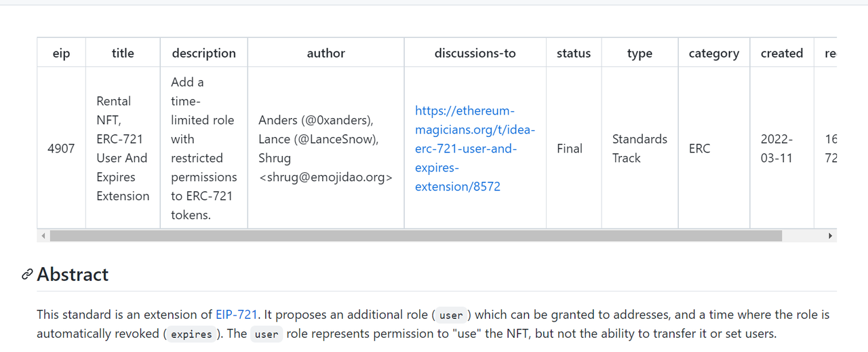
Task: Click the Abstract heading text
Action: (x=73, y=275)
